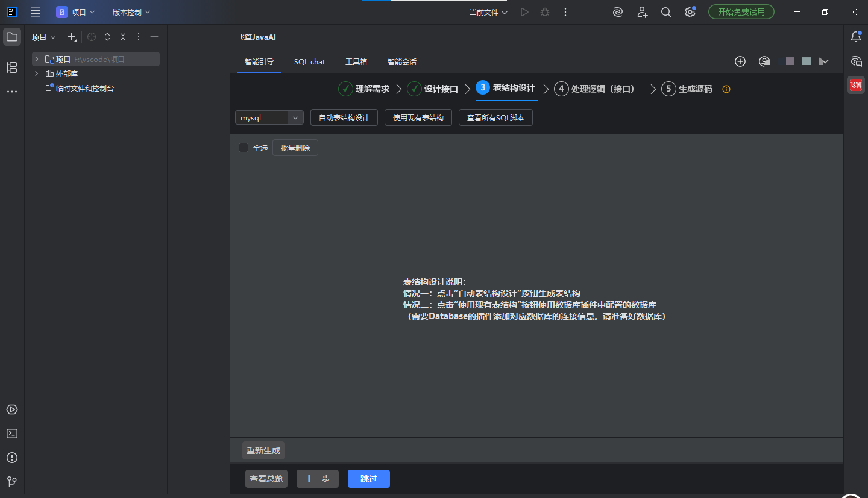This screenshot has height=498, width=868.
Task: Open the main hamburger menu
Action: coord(36,12)
